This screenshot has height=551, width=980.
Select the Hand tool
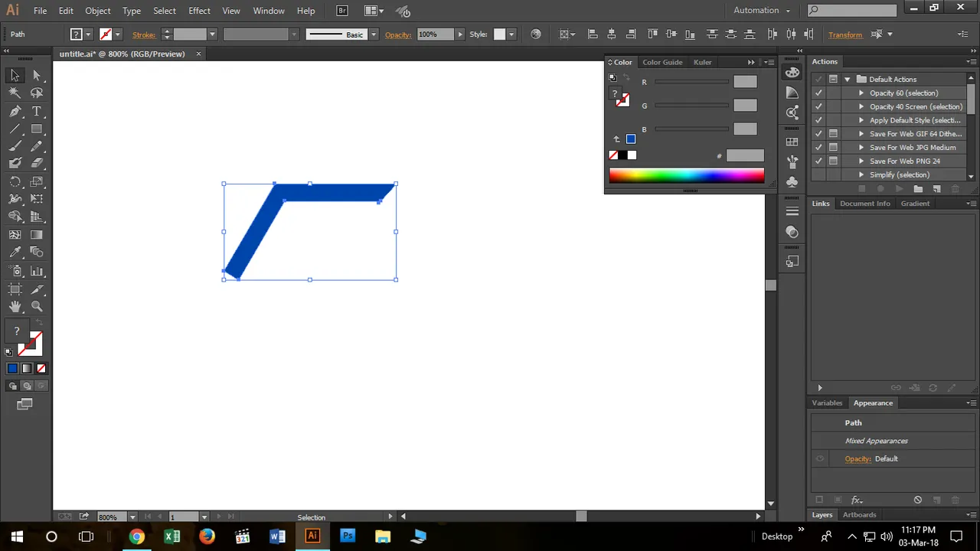coord(15,307)
